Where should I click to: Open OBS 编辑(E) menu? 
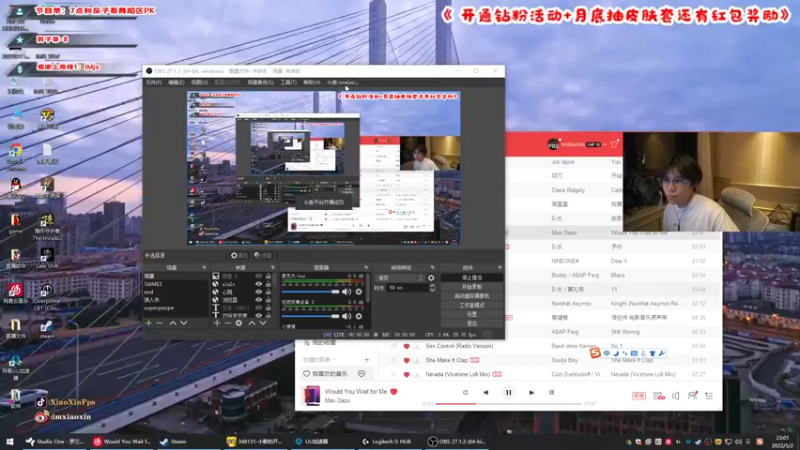coord(176,82)
